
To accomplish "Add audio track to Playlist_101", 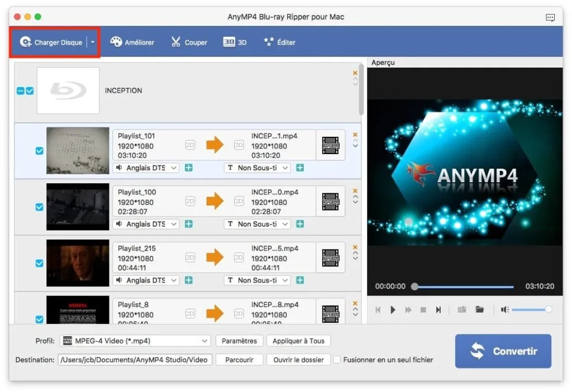I will coord(189,168).
